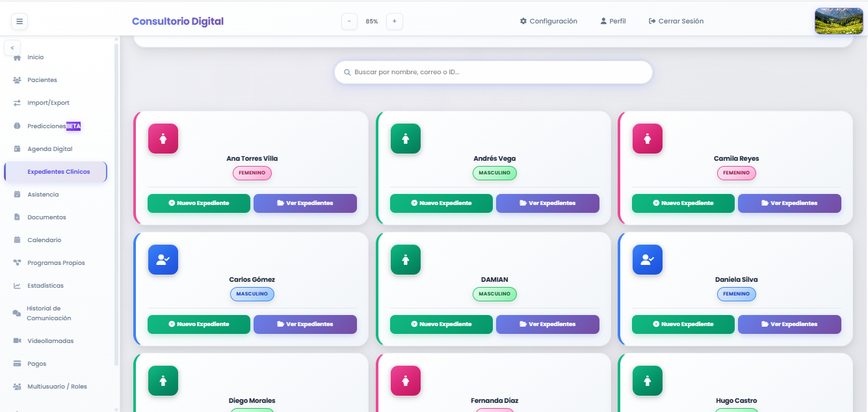Click the Agenda Digital calendar icon

click(17, 148)
